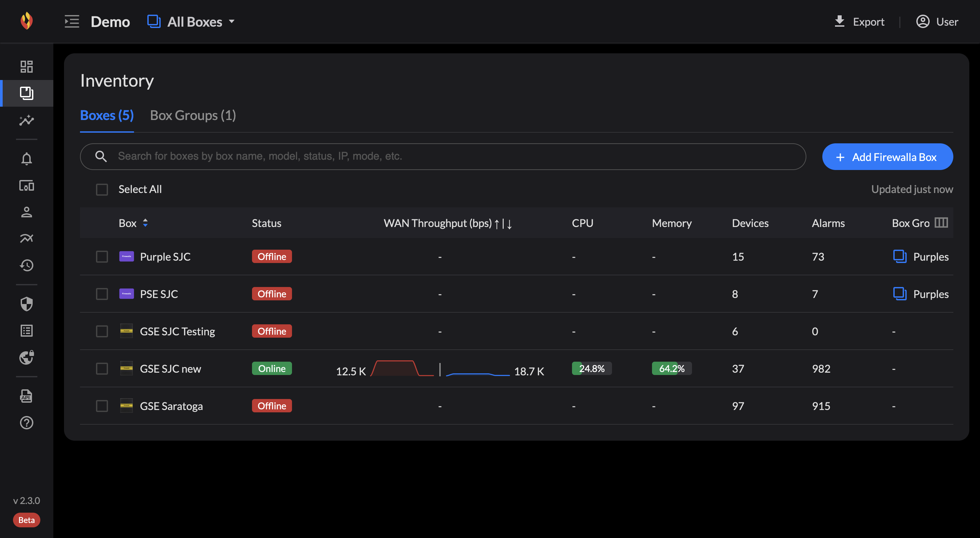Open the Help question mark icon
The height and width of the screenshot is (538, 980).
27,423
